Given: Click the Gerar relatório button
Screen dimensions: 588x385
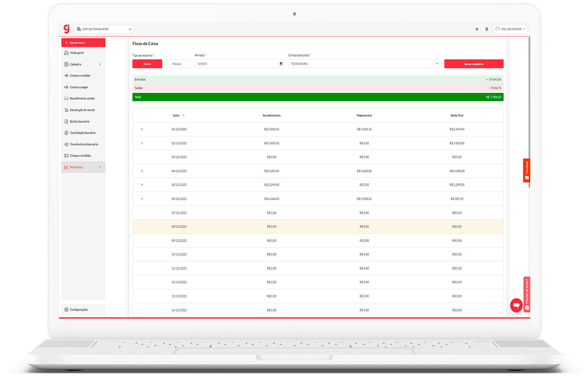Looking at the screenshot, I should click(x=473, y=64).
